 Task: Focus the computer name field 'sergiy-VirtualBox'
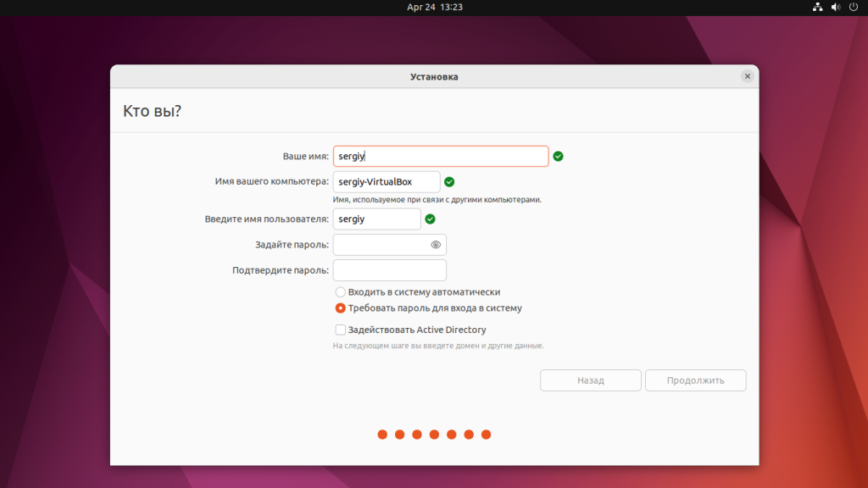(387, 181)
